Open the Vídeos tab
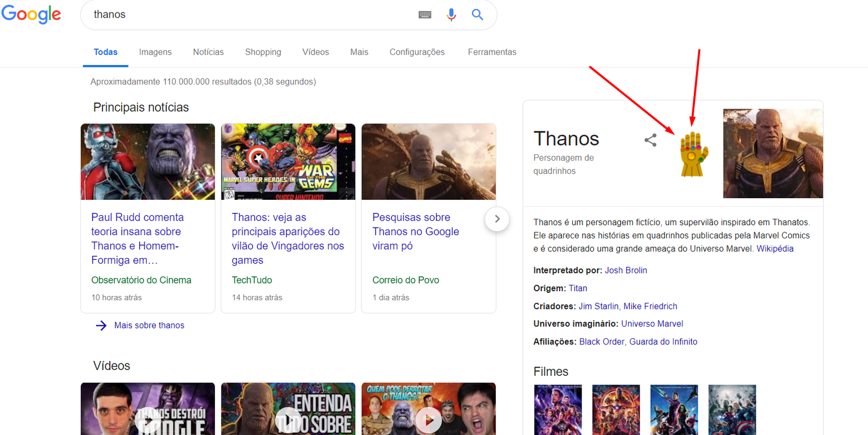The width and height of the screenshot is (868, 435). (316, 52)
